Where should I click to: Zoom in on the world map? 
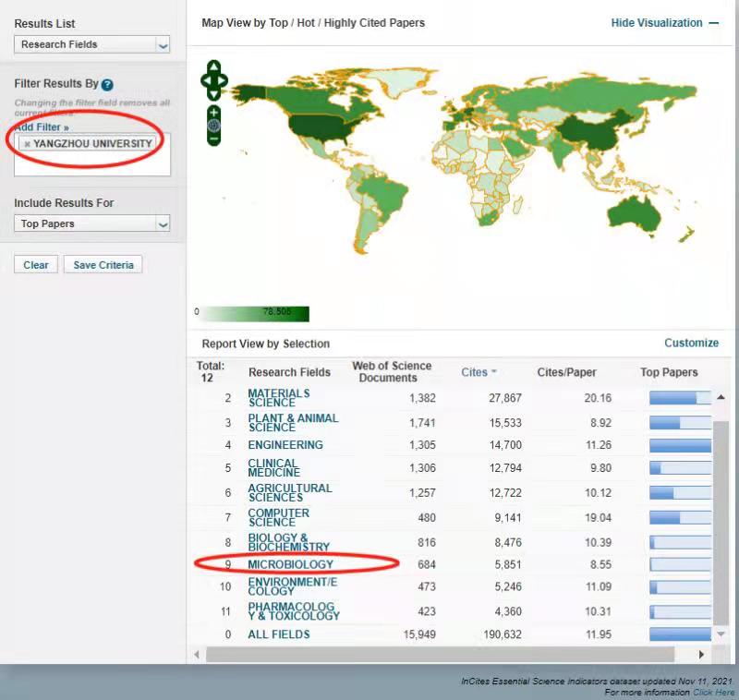pyautogui.click(x=214, y=112)
